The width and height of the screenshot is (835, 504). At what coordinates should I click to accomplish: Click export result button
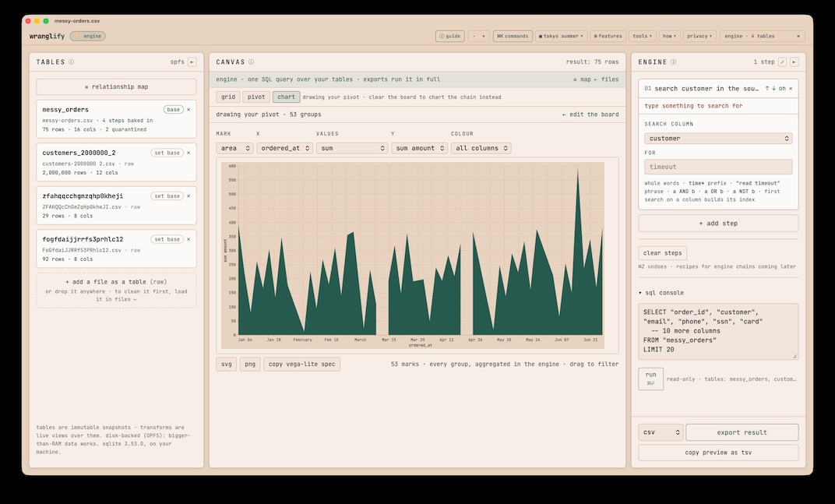(742, 432)
